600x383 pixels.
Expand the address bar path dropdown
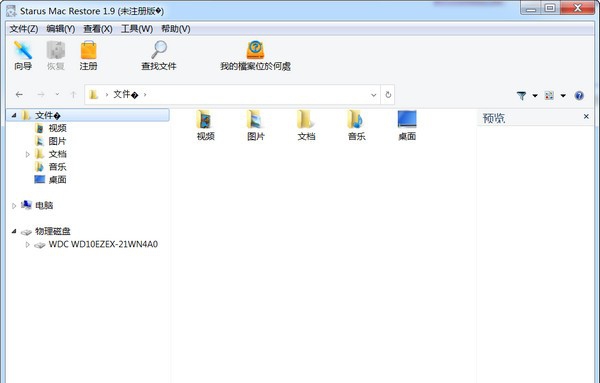tap(373, 95)
